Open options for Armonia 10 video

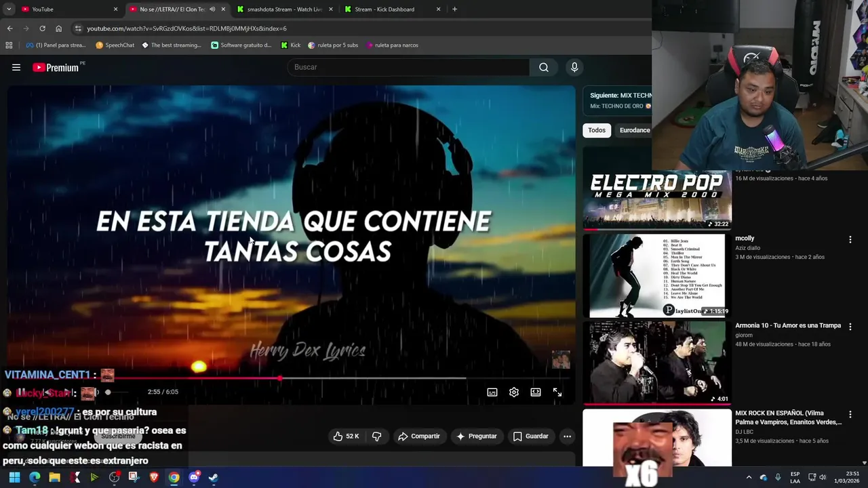pos(850,327)
